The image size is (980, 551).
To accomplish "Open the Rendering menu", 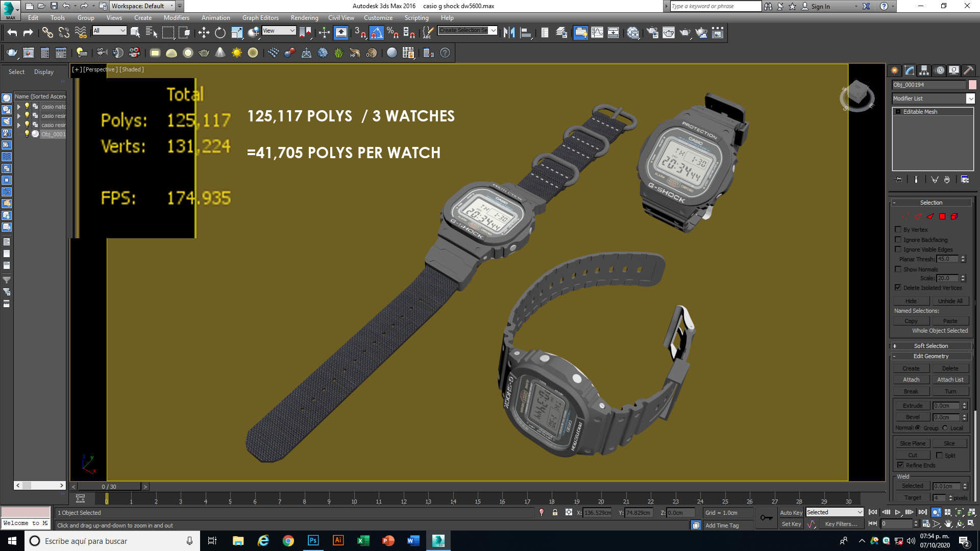I will tap(304, 18).
